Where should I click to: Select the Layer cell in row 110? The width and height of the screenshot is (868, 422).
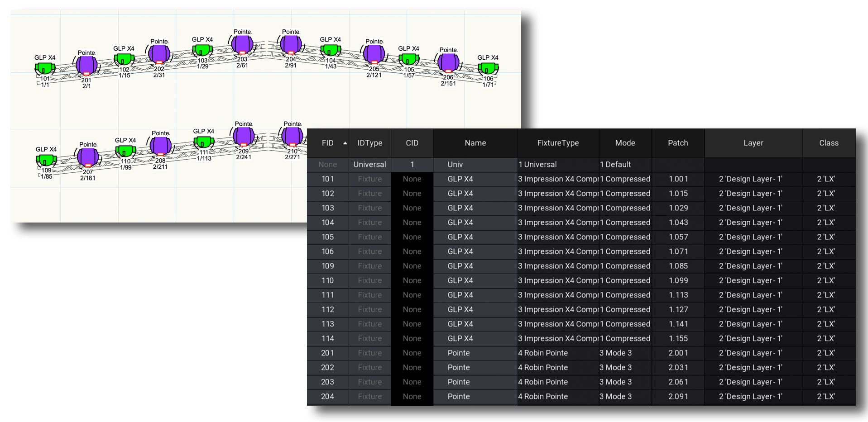753,280
